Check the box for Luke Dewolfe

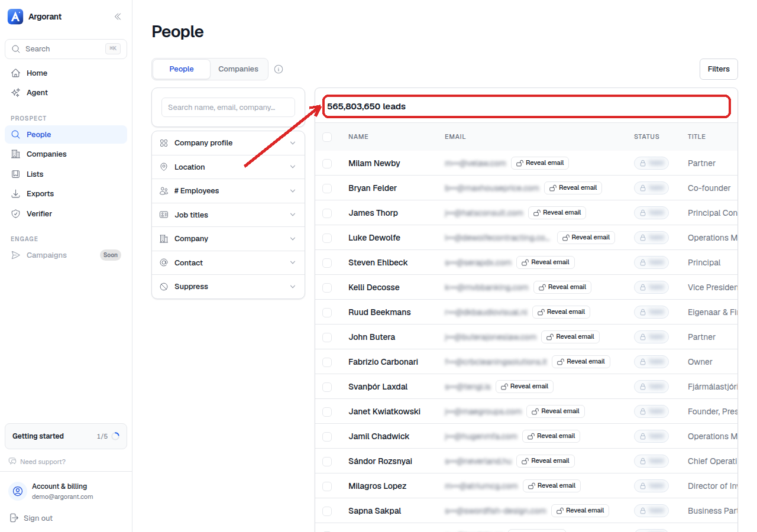point(327,238)
